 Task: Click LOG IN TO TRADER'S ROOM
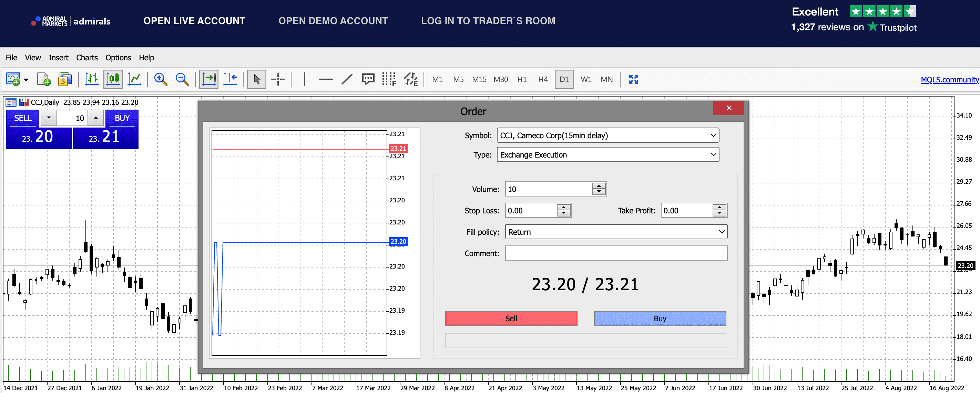[x=488, y=21]
